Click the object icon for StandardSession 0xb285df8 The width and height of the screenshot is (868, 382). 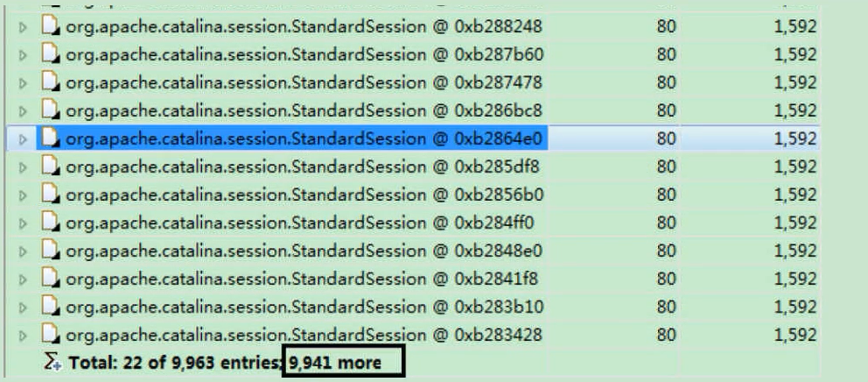[x=51, y=166]
